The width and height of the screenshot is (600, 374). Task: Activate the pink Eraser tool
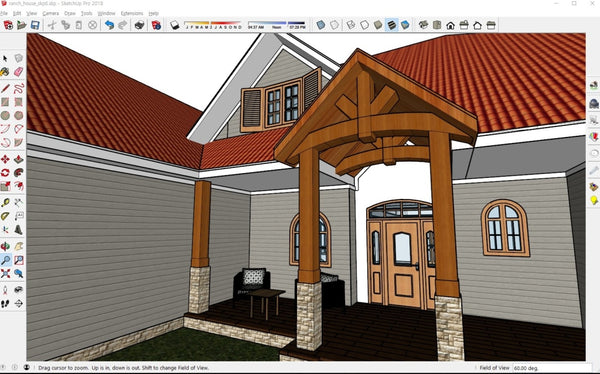(x=18, y=72)
